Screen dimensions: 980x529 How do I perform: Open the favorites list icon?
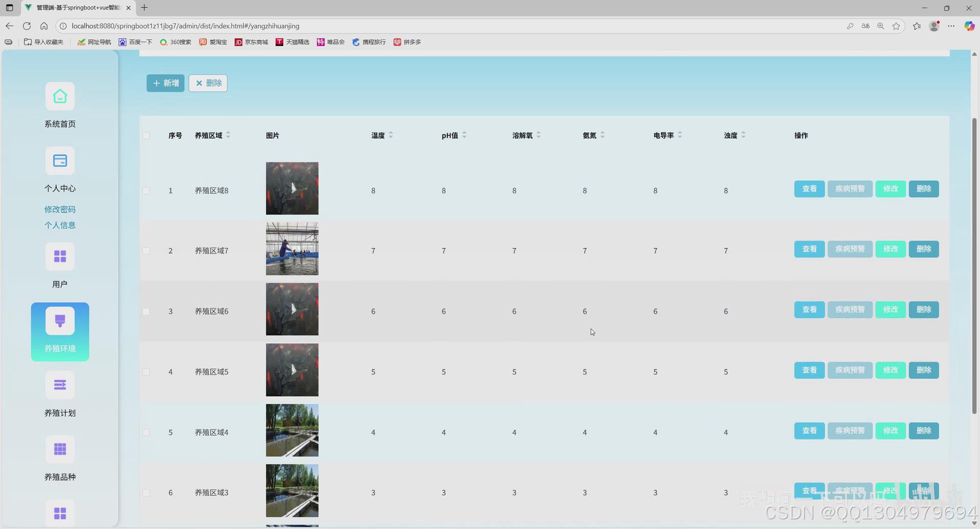point(917,26)
